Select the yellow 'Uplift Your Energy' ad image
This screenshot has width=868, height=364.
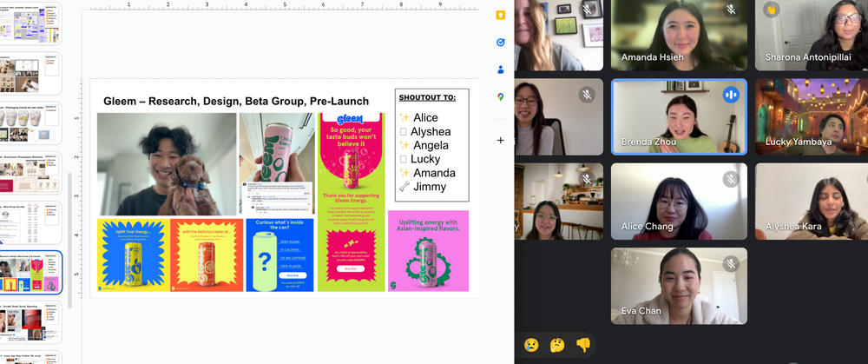coord(134,255)
